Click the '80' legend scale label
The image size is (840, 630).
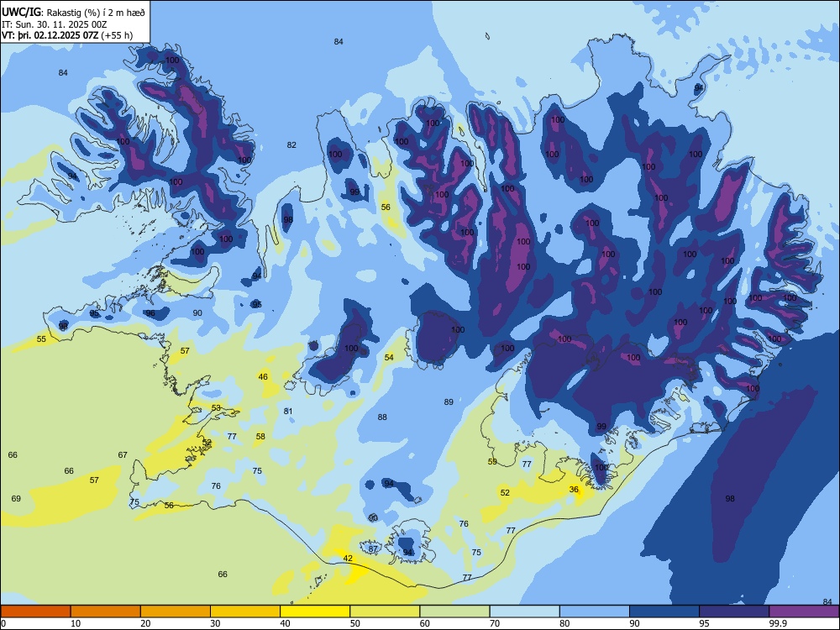(x=564, y=623)
